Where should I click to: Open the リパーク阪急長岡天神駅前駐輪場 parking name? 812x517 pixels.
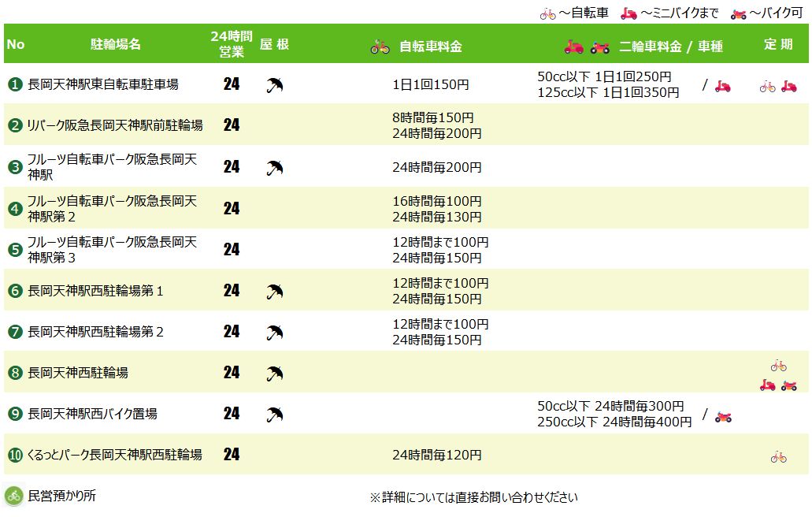coord(115,125)
